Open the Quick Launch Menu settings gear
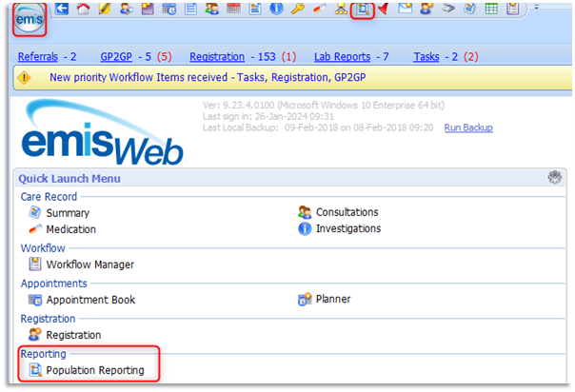 (x=554, y=177)
